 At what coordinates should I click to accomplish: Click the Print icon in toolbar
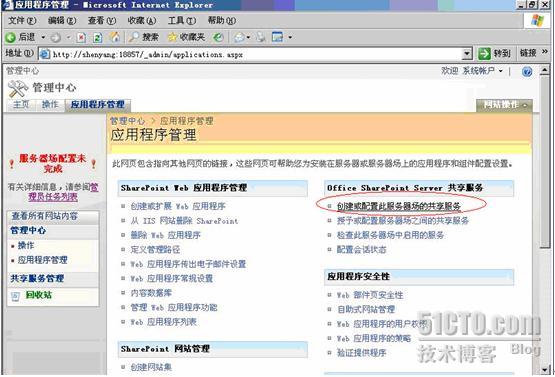261,37
